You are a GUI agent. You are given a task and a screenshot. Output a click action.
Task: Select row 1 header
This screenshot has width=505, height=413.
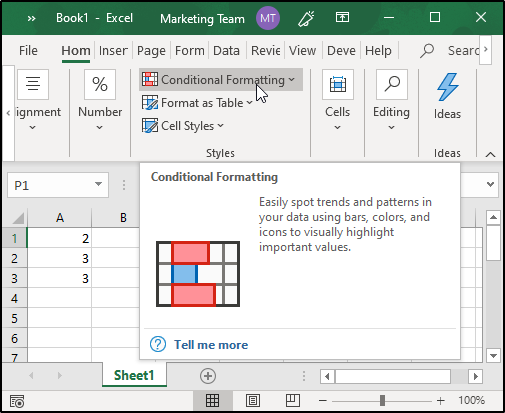(14, 238)
